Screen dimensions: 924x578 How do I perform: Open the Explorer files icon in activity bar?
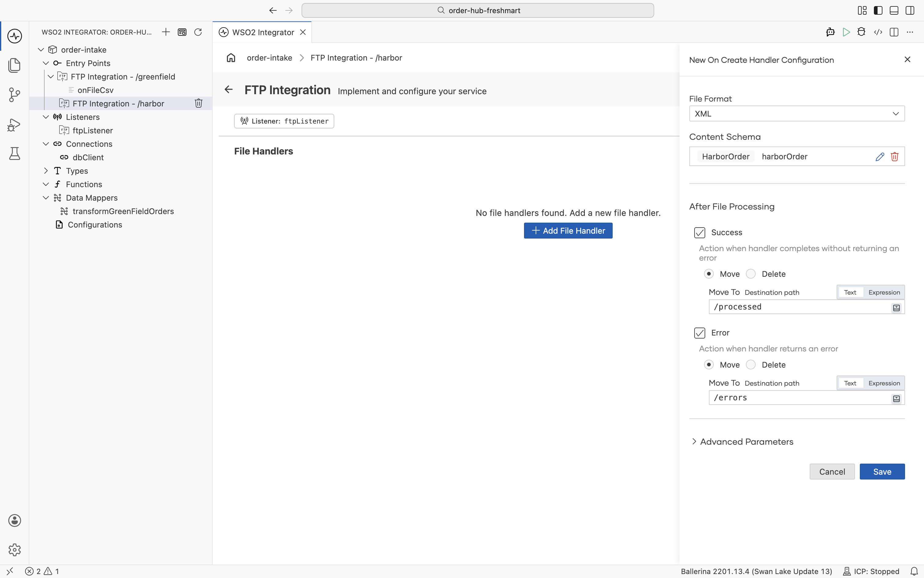coord(14,65)
